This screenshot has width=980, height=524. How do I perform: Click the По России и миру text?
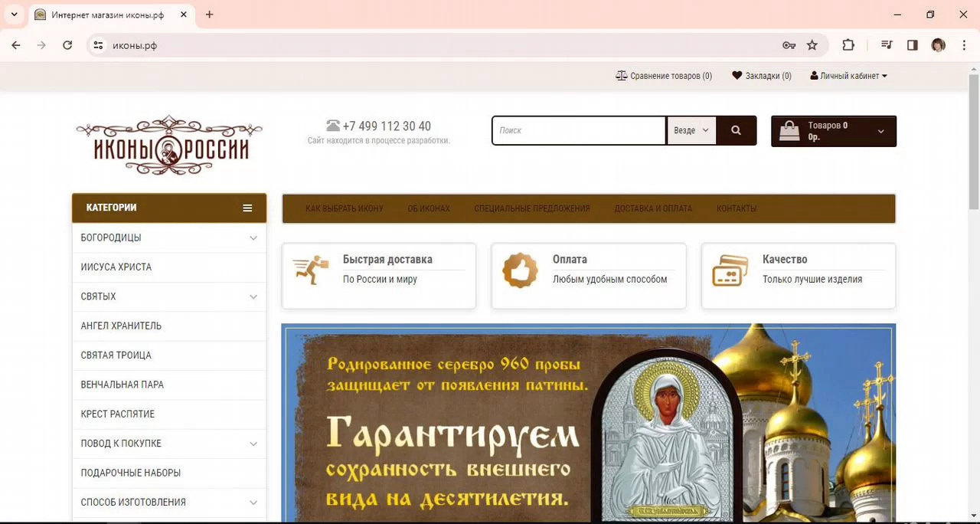point(380,280)
